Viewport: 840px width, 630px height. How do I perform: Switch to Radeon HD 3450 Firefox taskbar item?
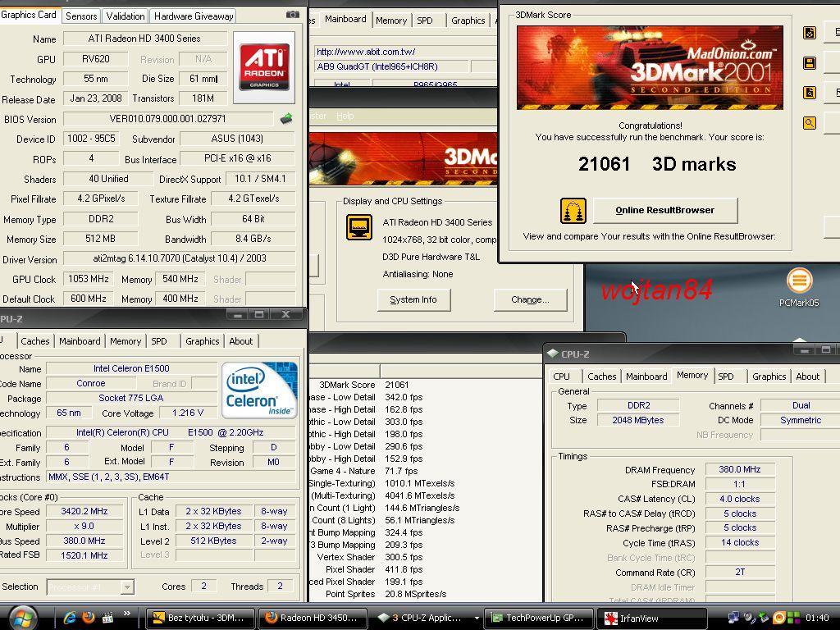point(313,618)
